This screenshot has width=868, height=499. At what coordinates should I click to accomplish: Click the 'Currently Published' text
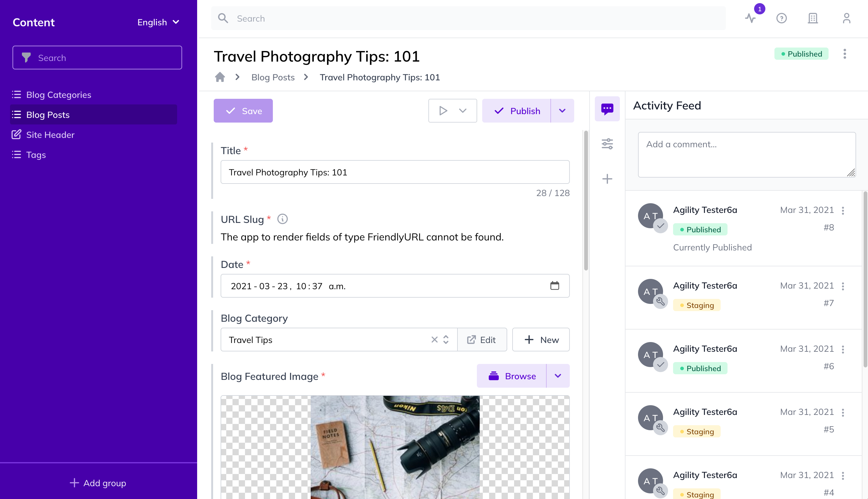coord(712,247)
